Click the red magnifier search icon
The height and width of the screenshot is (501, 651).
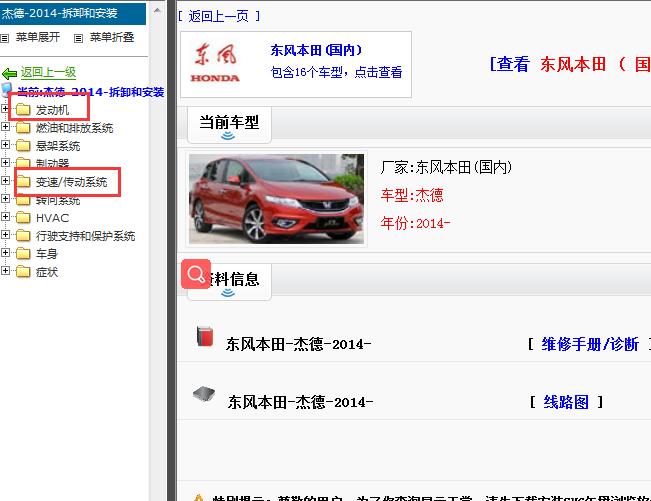click(196, 274)
